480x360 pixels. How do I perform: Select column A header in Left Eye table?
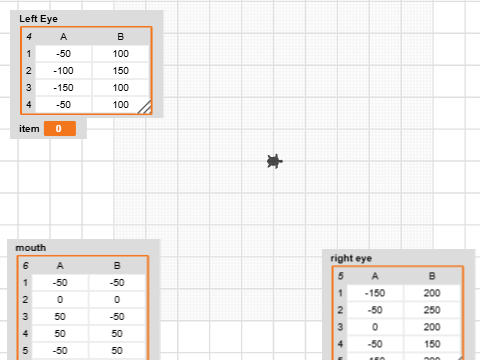(x=63, y=37)
